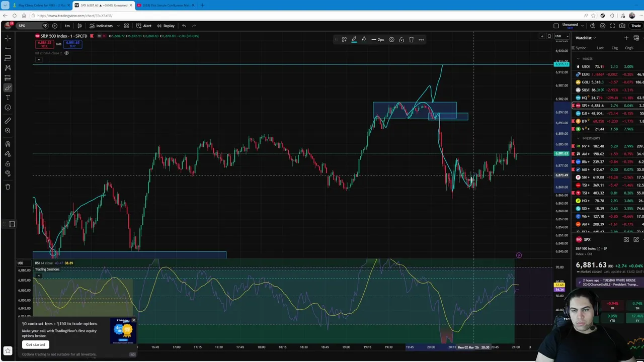This screenshot has width=644, height=362.
Task: Open the trend line tools
Action: click(8, 48)
